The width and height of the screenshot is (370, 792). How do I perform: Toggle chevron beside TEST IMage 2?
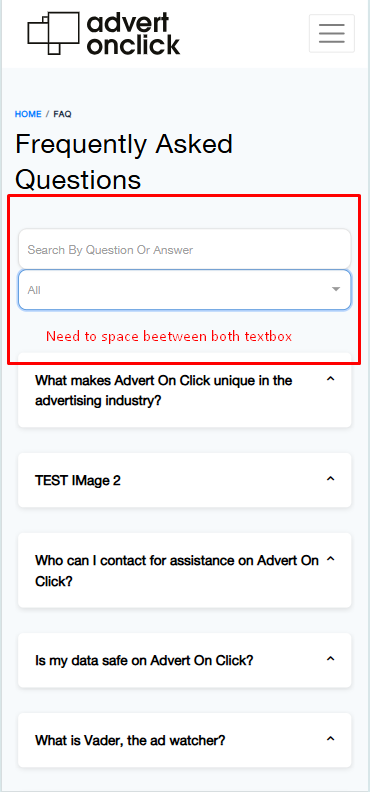click(331, 478)
